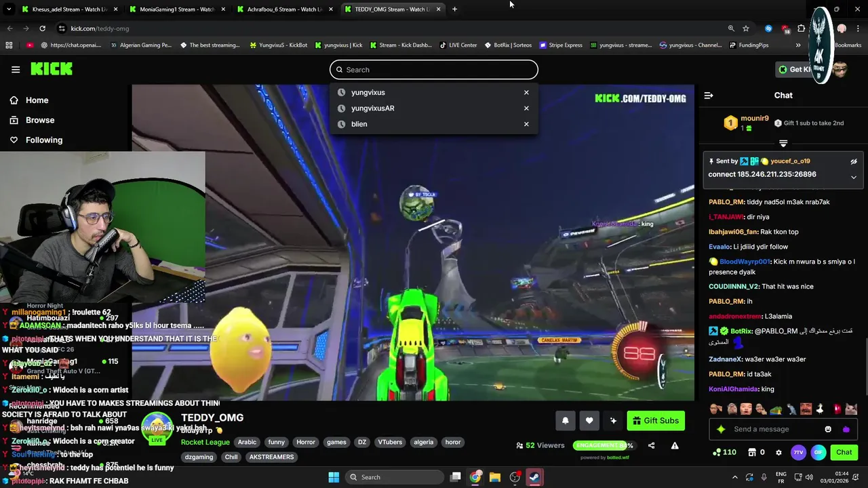Open TEDDY_OMG channel name
868x488 pixels.
tap(212, 418)
